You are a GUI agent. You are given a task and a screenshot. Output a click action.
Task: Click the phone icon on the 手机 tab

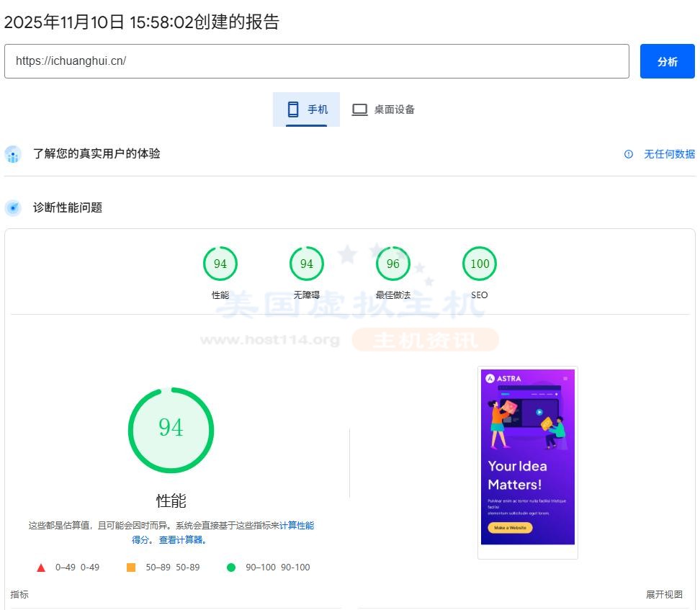tap(293, 109)
